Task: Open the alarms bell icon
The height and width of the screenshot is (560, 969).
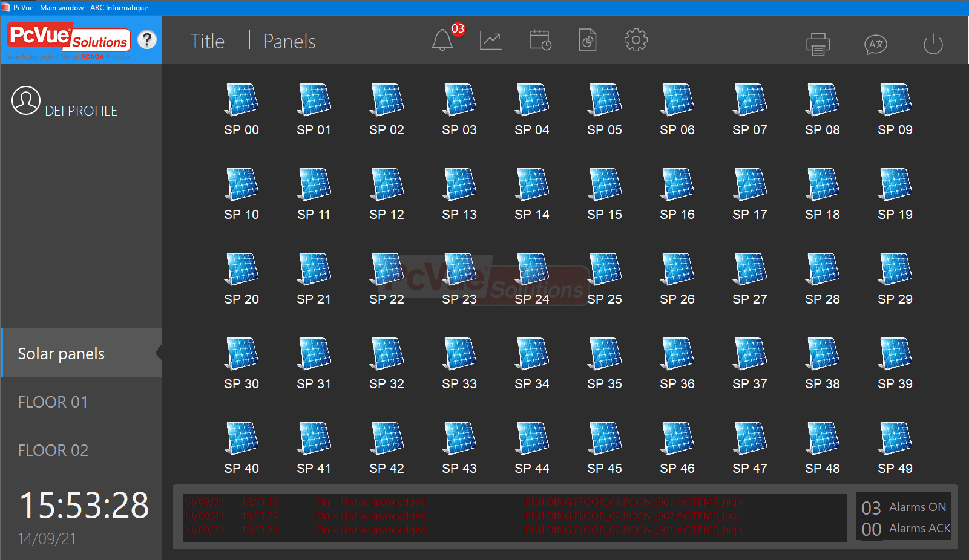Action: [442, 41]
